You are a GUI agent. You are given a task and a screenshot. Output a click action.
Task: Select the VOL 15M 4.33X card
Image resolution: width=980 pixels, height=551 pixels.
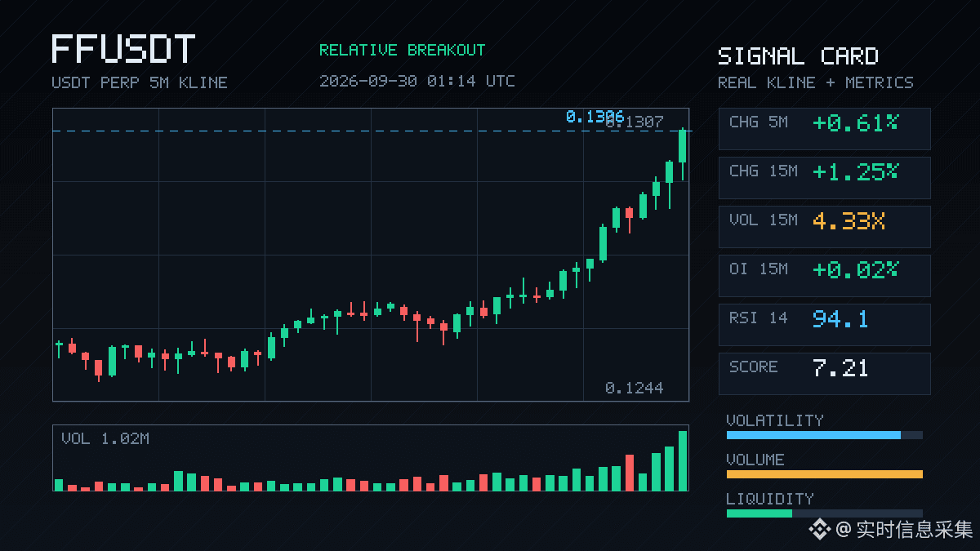(x=824, y=226)
